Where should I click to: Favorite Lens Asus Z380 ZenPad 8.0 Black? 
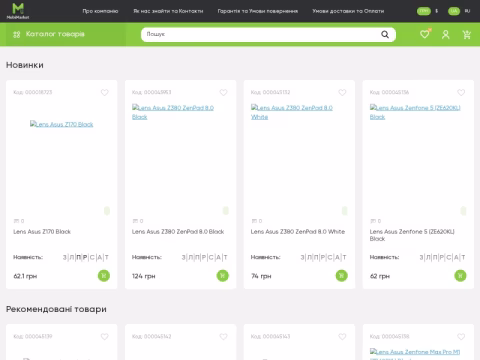point(223,92)
